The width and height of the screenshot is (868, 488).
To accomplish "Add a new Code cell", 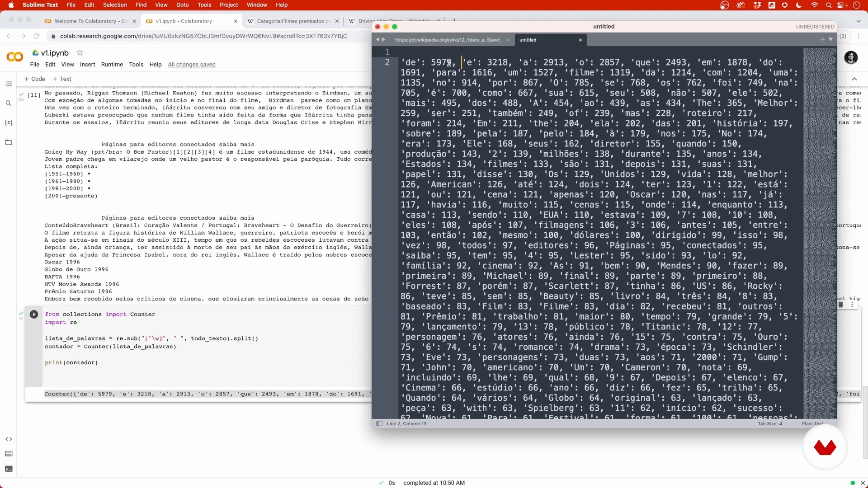I will coord(35,79).
